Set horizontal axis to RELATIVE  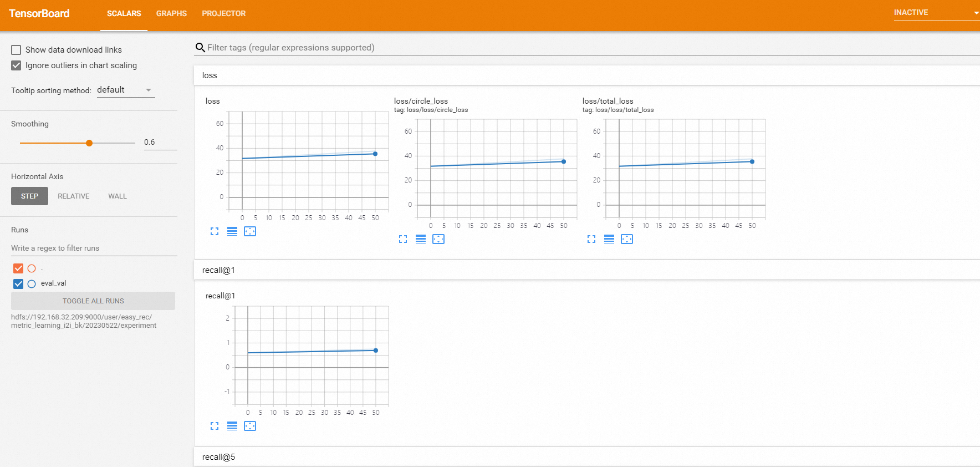(x=74, y=196)
